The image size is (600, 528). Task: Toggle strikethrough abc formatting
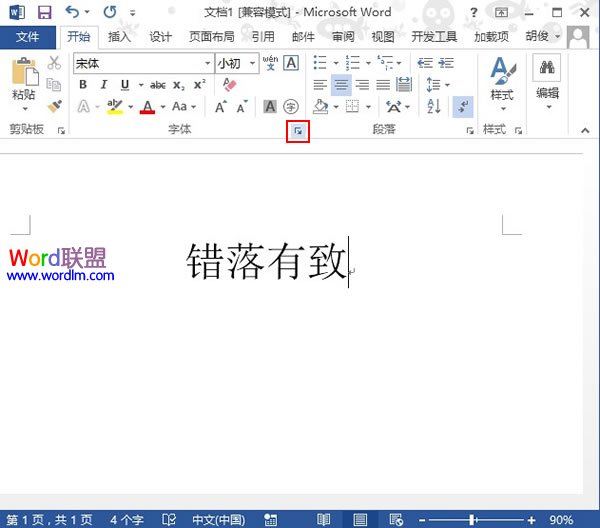point(157,85)
